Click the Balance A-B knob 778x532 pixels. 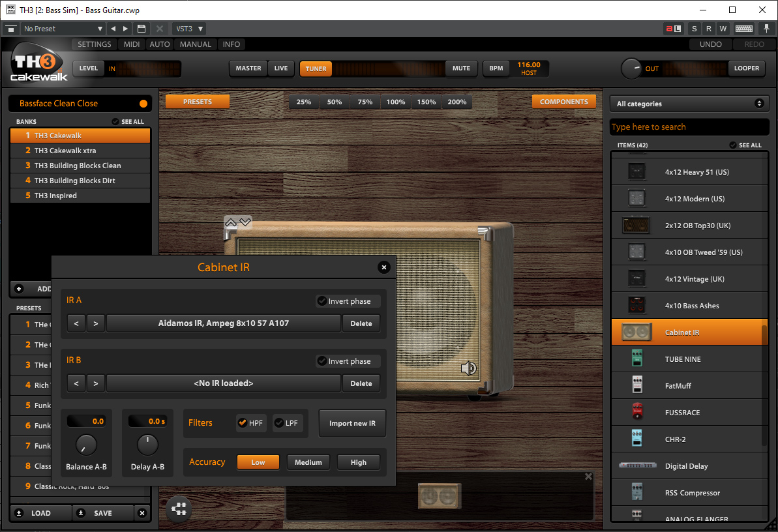[86, 445]
